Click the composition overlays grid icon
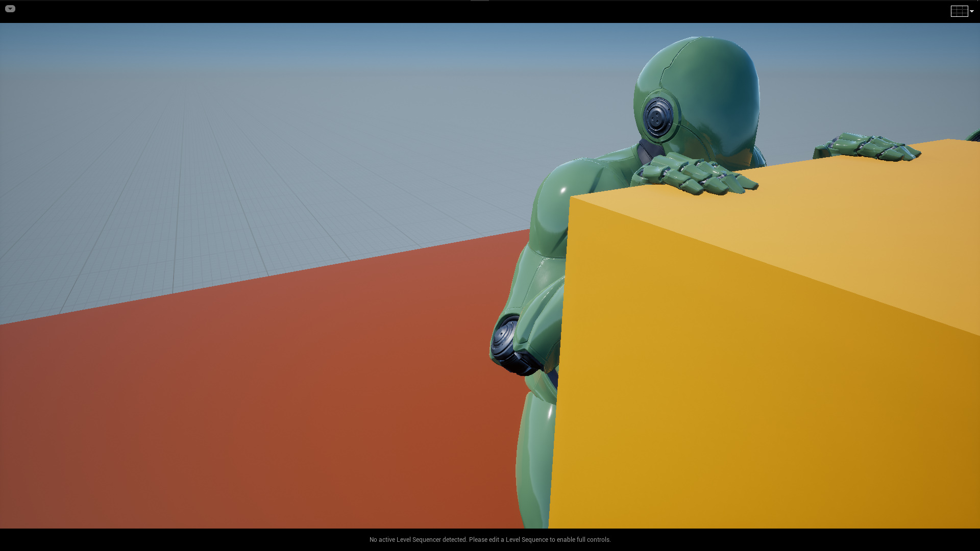The image size is (980, 551). 959,11
